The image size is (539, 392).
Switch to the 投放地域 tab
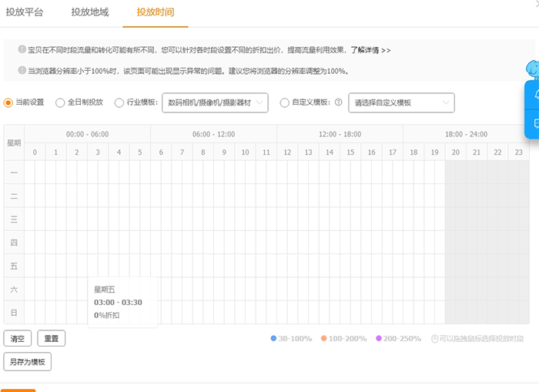pos(90,12)
